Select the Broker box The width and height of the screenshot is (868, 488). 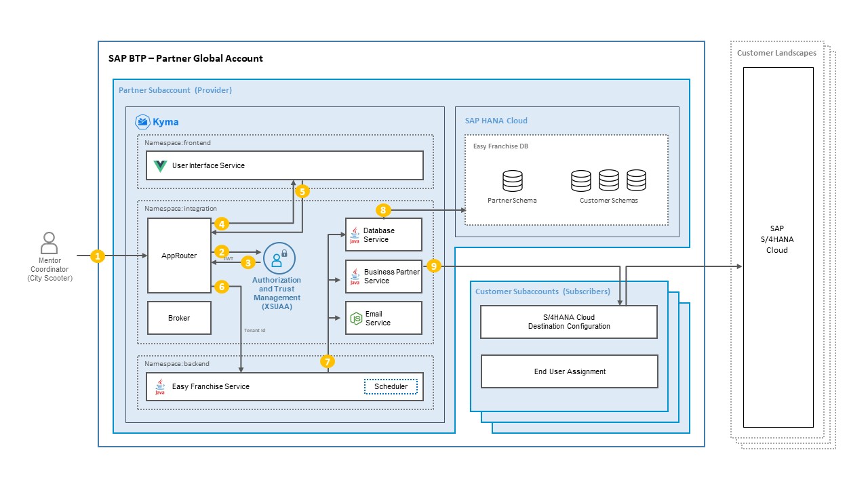click(x=179, y=318)
